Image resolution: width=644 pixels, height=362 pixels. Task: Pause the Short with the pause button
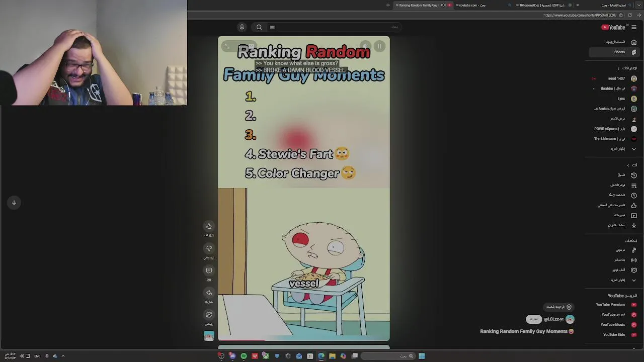click(x=380, y=46)
